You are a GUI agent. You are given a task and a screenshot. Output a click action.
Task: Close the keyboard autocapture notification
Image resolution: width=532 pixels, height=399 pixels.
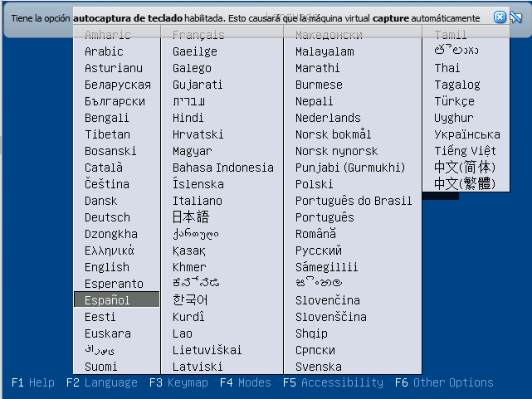coord(500,17)
